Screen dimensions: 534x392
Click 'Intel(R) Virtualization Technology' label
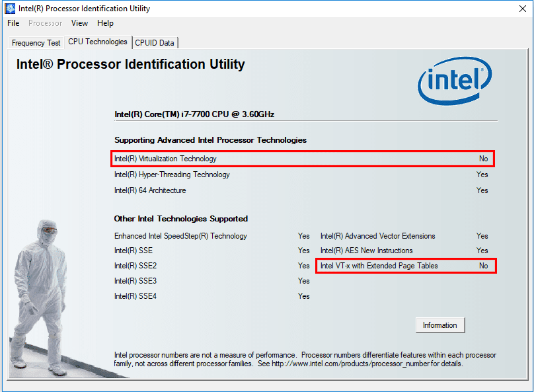tap(165, 159)
